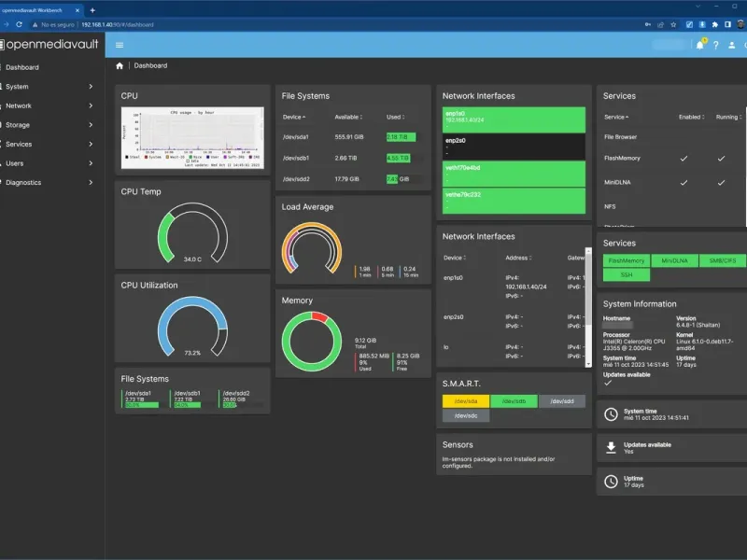Click the checkmark under Updates available
The image size is (747, 560).
click(608, 383)
